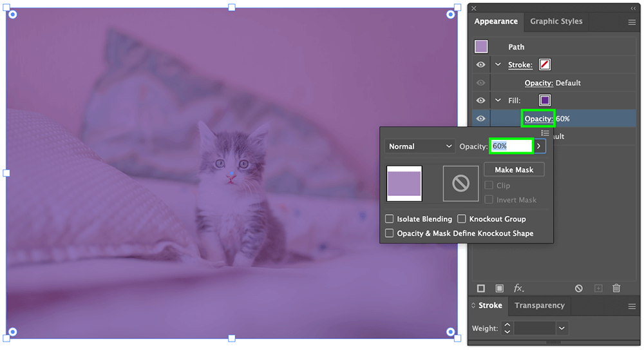Open the Normal blending mode dropdown
This screenshot has width=644, height=350.
click(x=420, y=146)
